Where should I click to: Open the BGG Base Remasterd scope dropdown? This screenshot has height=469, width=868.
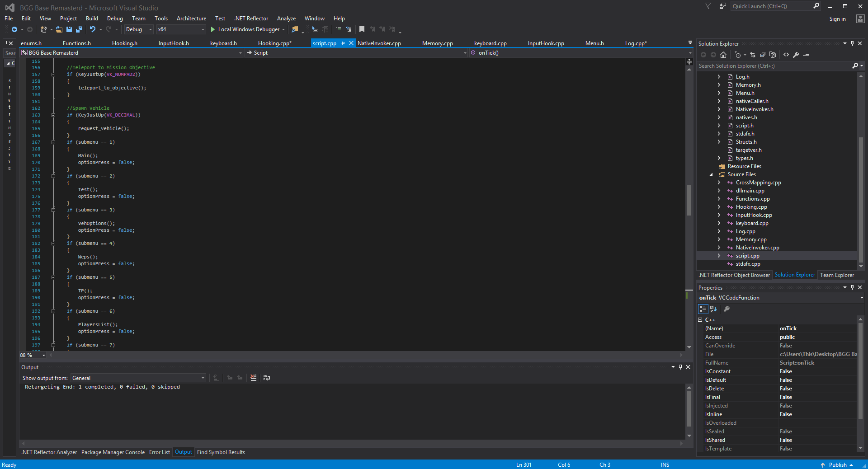[132, 53]
